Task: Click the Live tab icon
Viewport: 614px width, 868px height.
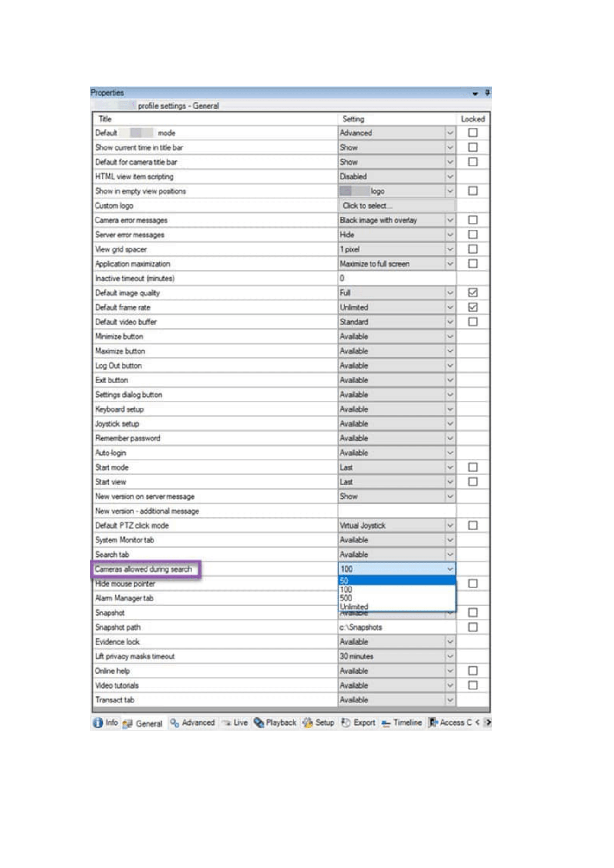Action: pyautogui.click(x=226, y=723)
